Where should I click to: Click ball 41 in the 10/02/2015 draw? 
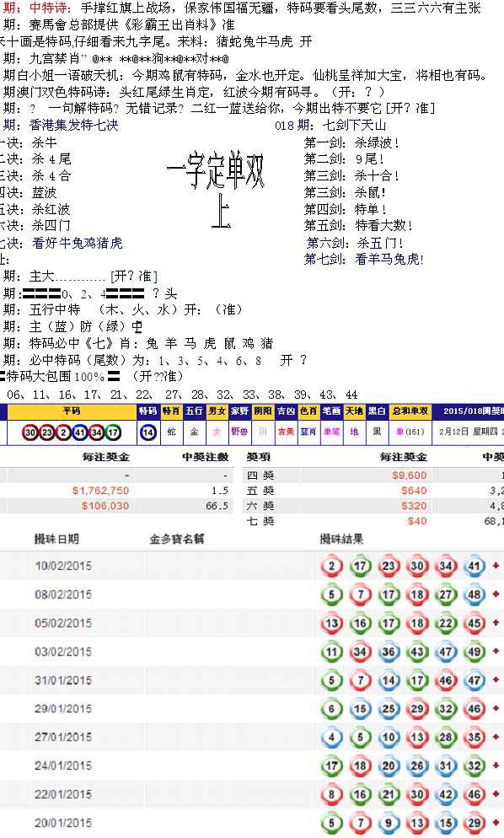[474, 566]
